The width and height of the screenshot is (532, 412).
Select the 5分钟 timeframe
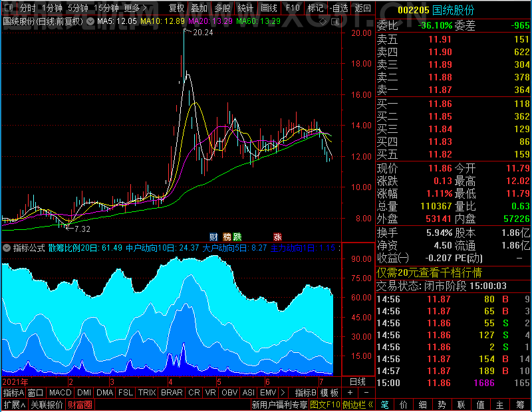[78, 8]
